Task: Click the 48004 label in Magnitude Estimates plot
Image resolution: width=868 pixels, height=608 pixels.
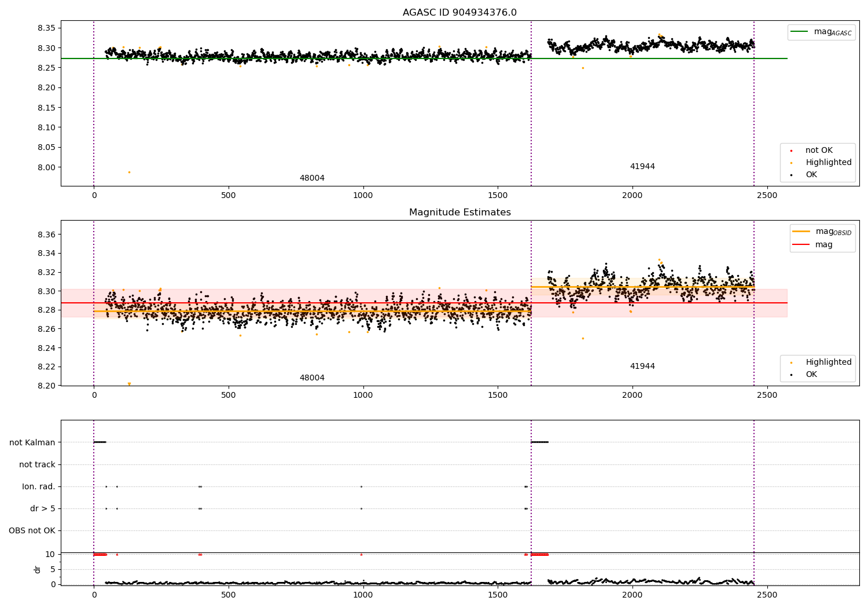Action: pos(312,378)
